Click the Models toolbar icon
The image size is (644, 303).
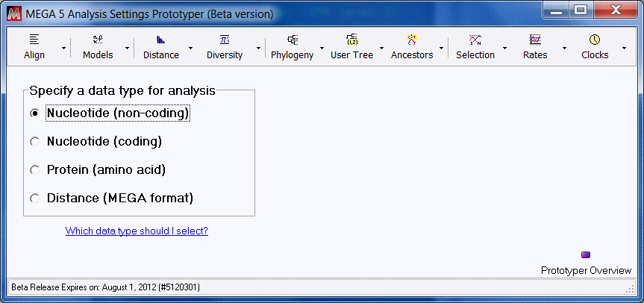point(98,40)
